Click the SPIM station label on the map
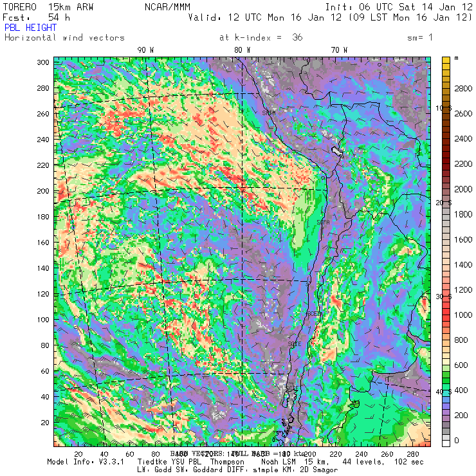The height and width of the screenshot is (476, 476). pyautogui.click(x=269, y=113)
